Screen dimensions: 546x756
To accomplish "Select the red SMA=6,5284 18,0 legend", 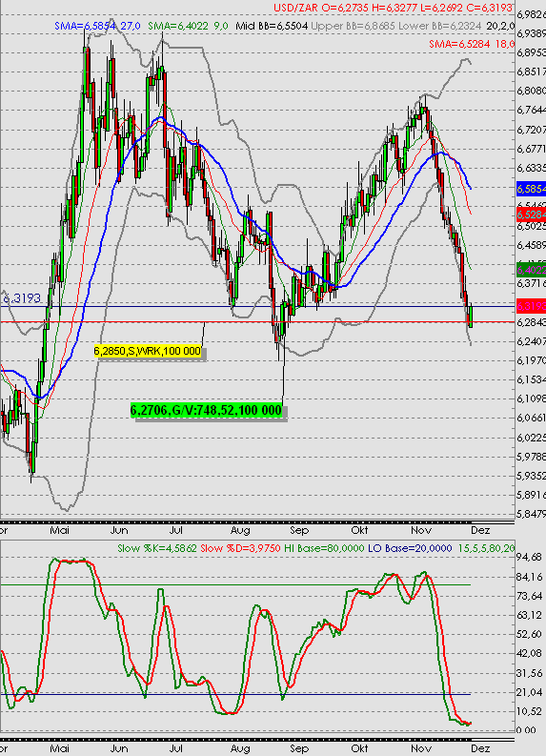I will 472,44.
